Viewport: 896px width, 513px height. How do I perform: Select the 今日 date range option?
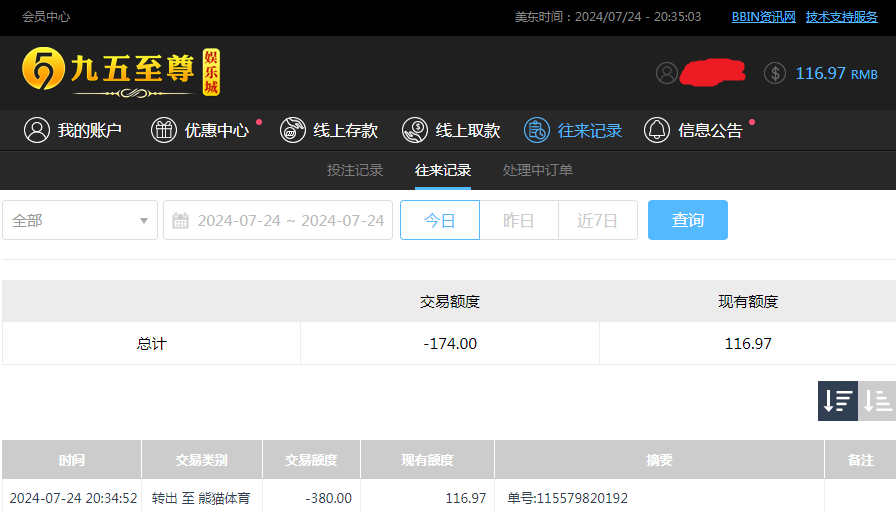(440, 220)
